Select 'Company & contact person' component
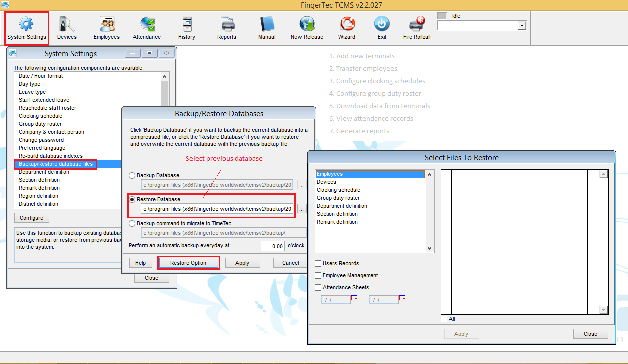Screen dimensions: 628x364 pos(51,132)
